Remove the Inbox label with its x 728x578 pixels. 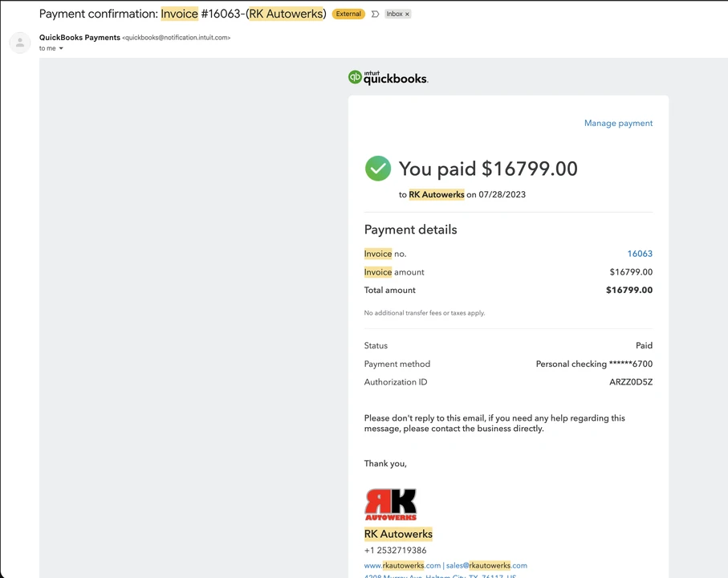coord(407,14)
